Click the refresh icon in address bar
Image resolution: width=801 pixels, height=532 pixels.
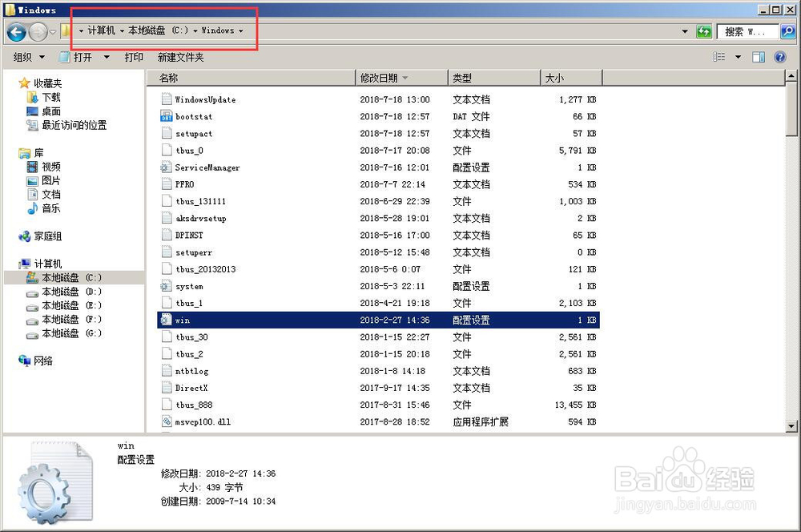coord(704,32)
